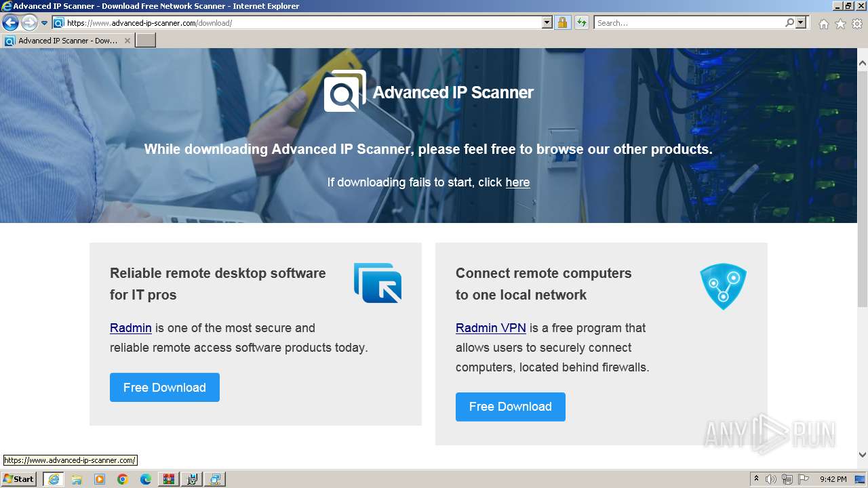Refresh the page with green arrows icon
The height and width of the screenshot is (488, 868).
[581, 23]
